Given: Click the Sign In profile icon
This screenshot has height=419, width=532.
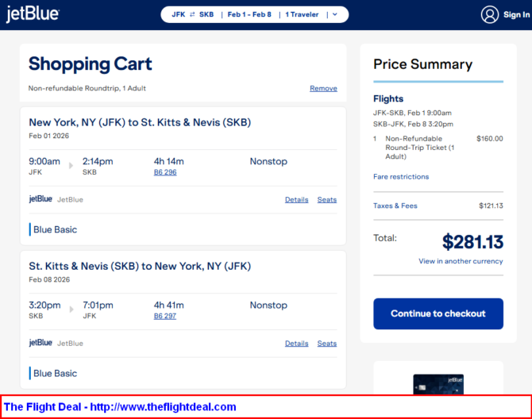Looking at the screenshot, I should (490, 14).
